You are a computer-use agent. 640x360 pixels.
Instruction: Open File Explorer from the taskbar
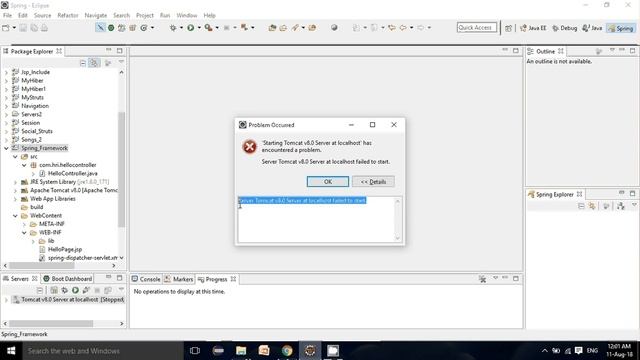241,351
